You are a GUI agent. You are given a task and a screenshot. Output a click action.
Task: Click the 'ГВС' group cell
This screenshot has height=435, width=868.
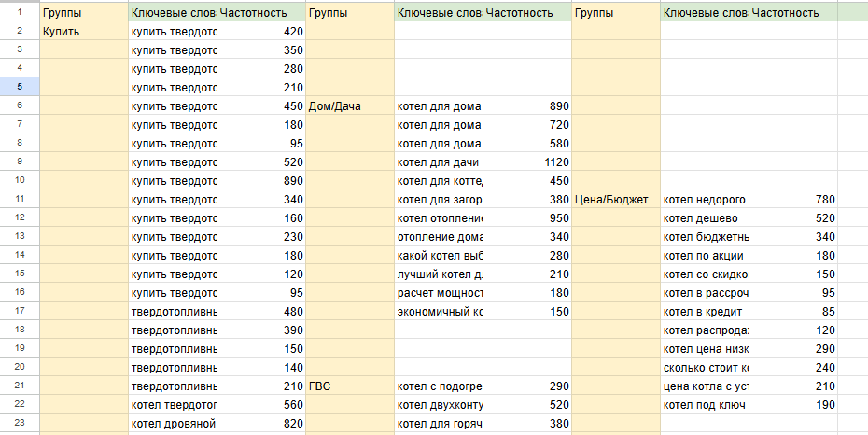pyautogui.click(x=350, y=386)
